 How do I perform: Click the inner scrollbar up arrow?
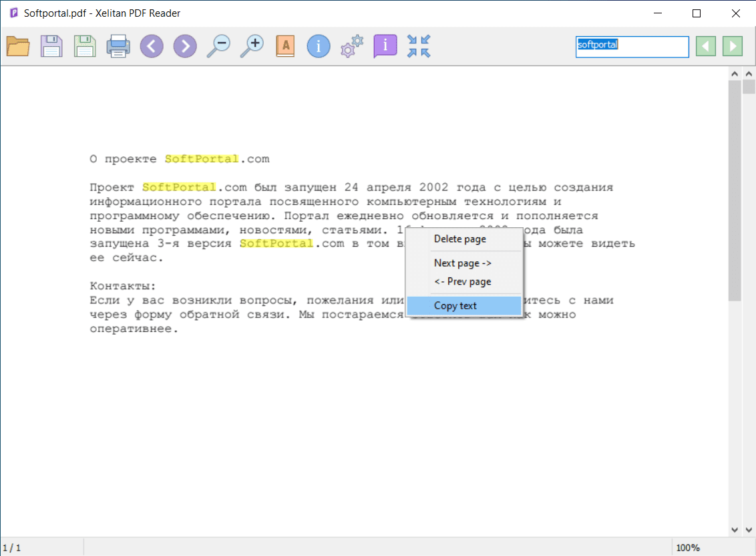(x=735, y=74)
